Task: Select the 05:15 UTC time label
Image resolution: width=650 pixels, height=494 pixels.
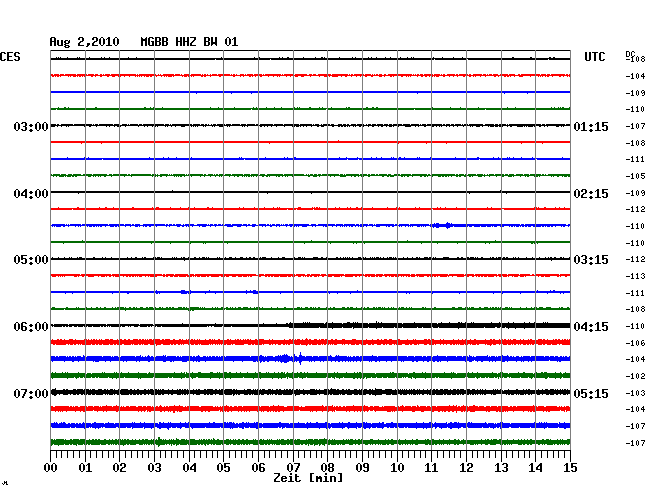Action: pos(591,393)
